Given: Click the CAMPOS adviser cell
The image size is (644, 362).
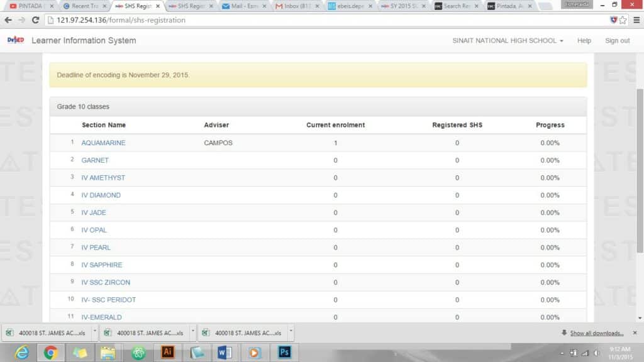Looking at the screenshot, I should (218, 143).
